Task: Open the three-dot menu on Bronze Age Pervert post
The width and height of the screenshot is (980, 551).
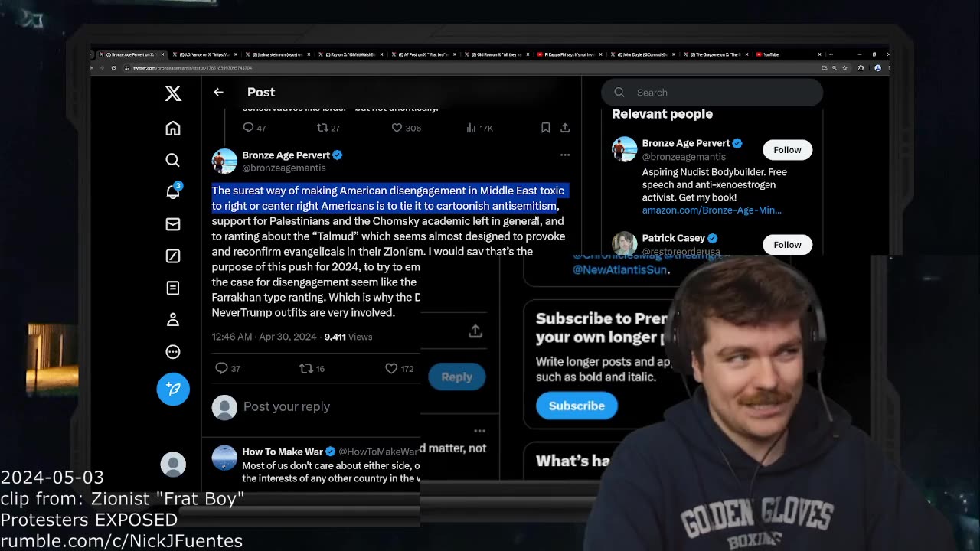Action: pyautogui.click(x=565, y=155)
